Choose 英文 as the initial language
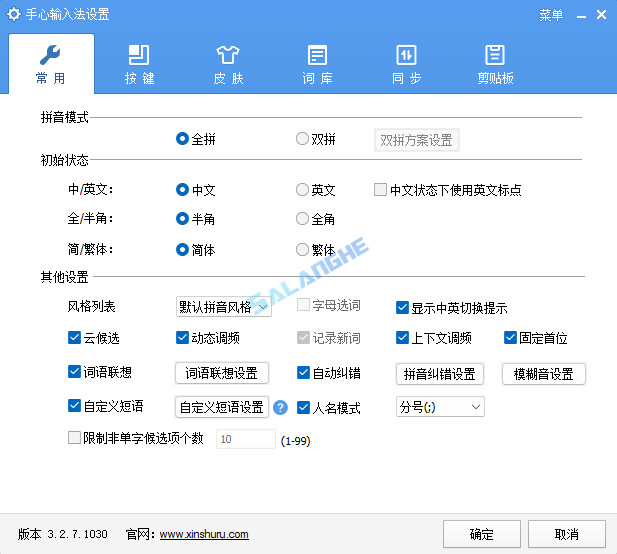 (316, 190)
